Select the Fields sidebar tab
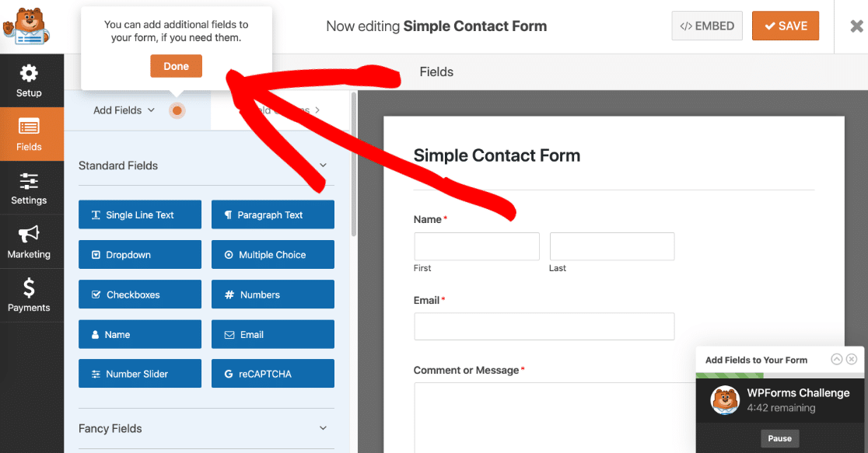 point(29,134)
